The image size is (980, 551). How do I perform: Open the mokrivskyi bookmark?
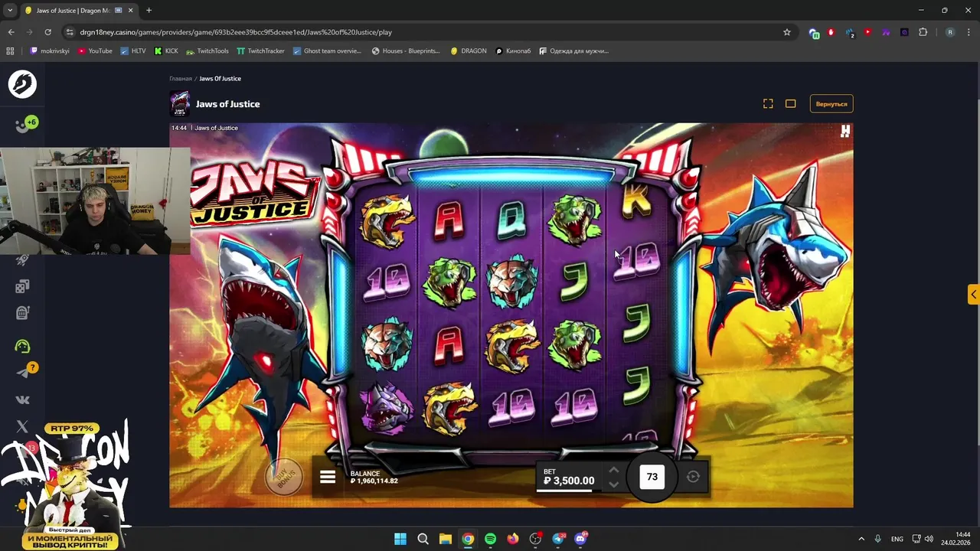click(50, 51)
